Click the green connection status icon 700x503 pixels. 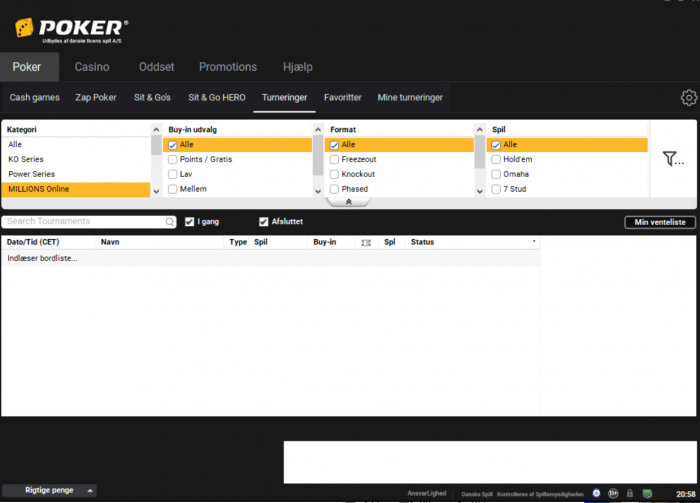click(x=647, y=493)
